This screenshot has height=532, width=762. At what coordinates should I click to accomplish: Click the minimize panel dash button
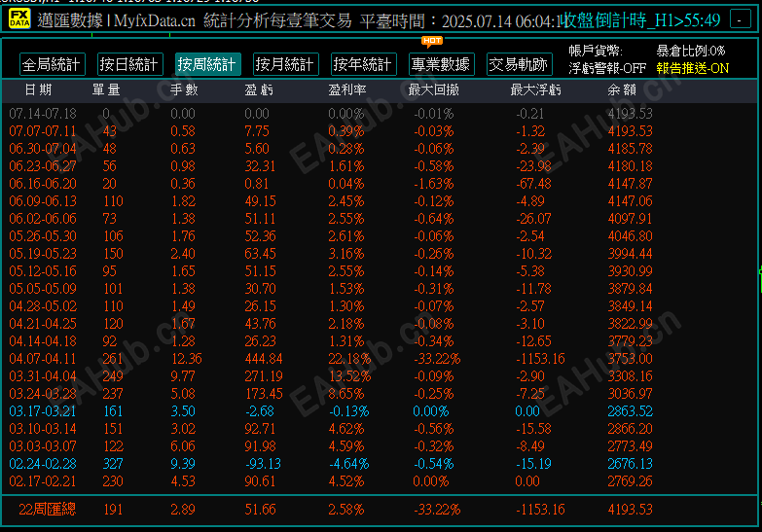741,19
